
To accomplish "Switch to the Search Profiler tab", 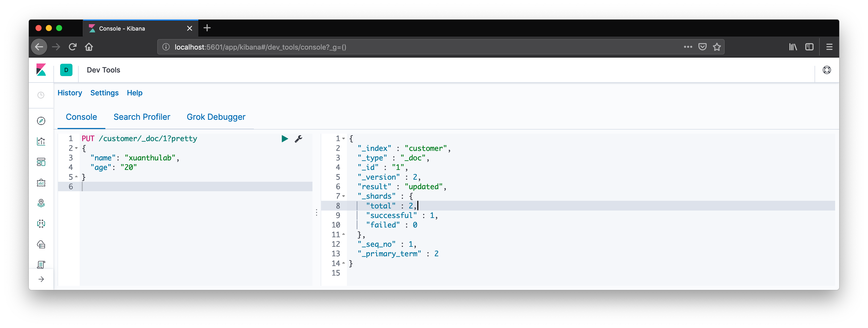I will pos(142,117).
